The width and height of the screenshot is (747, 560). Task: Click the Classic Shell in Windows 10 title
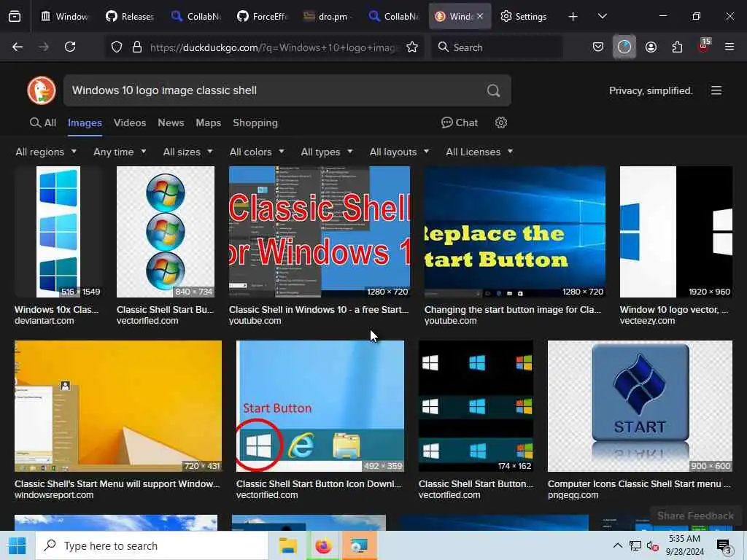(x=319, y=309)
